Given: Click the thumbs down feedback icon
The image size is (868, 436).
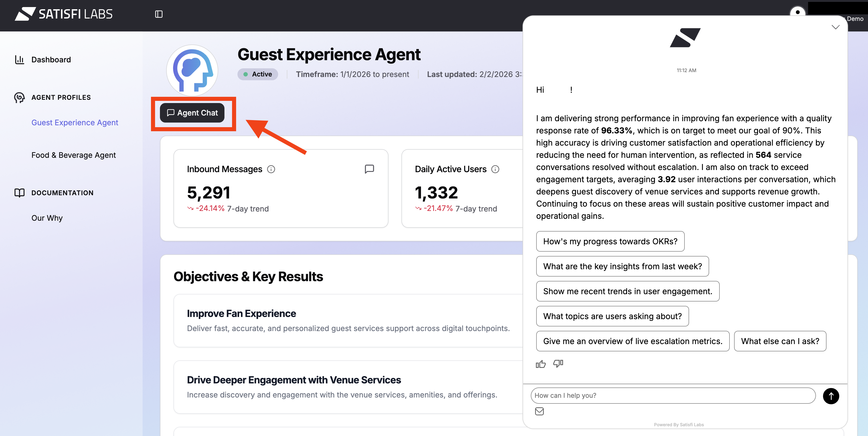Looking at the screenshot, I should tap(558, 364).
